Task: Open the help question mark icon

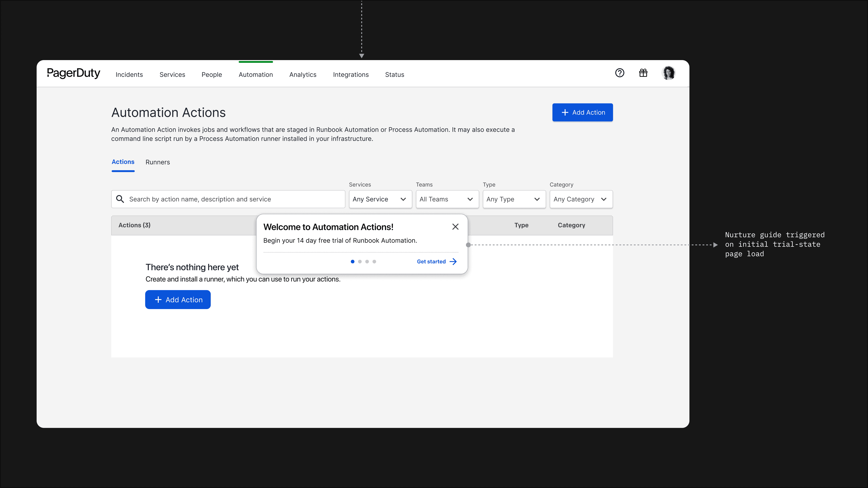Action: tap(620, 73)
